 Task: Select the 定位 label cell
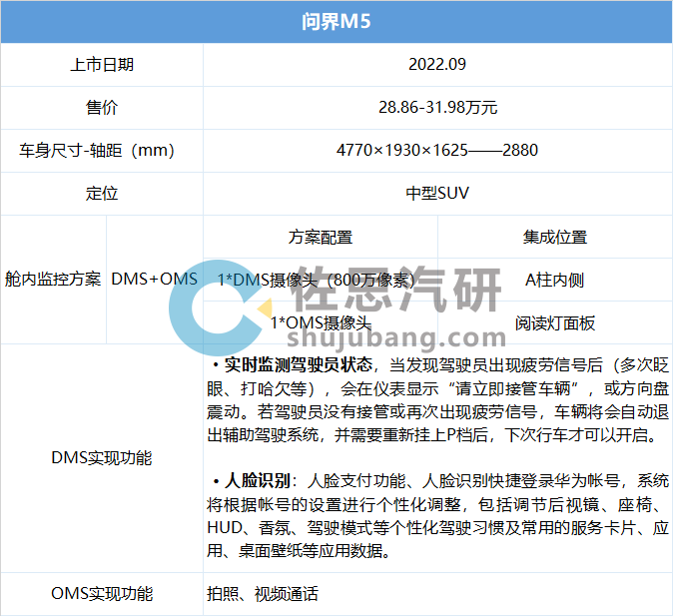[x=102, y=194]
